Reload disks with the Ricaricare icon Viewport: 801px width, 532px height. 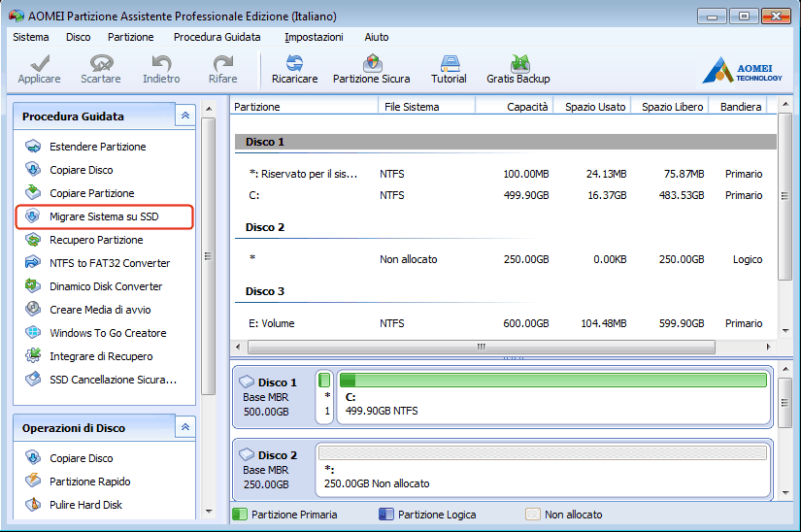click(x=294, y=63)
